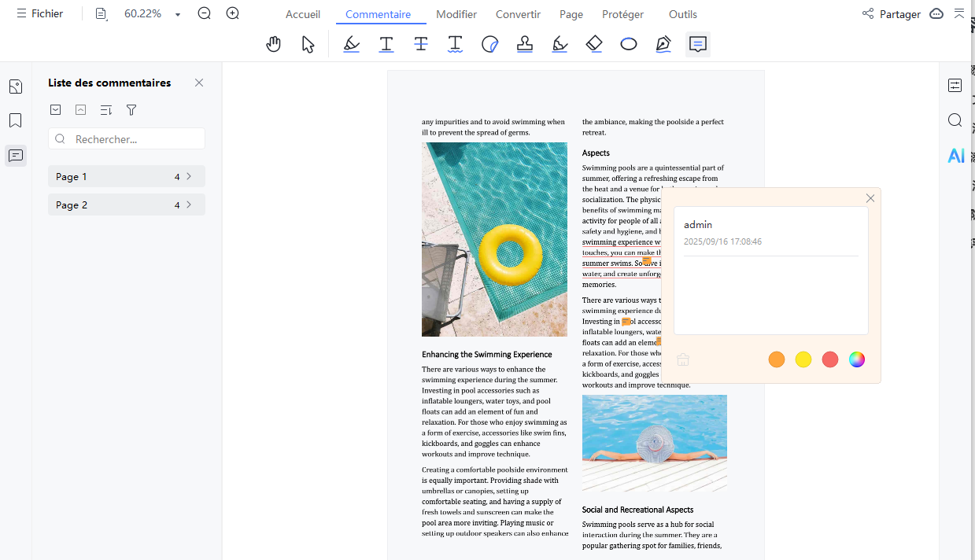Open the zoom level dropdown

(178, 14)
